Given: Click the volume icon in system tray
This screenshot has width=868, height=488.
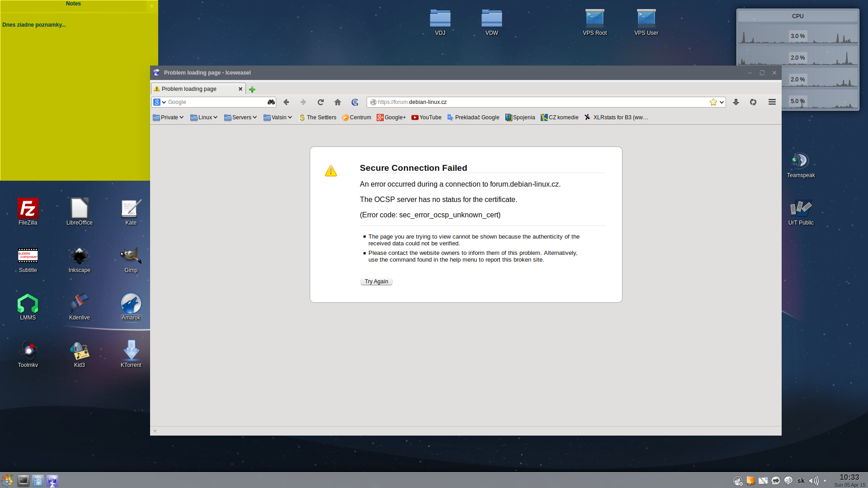Looking at the screenshot, I should coord(813,481).
